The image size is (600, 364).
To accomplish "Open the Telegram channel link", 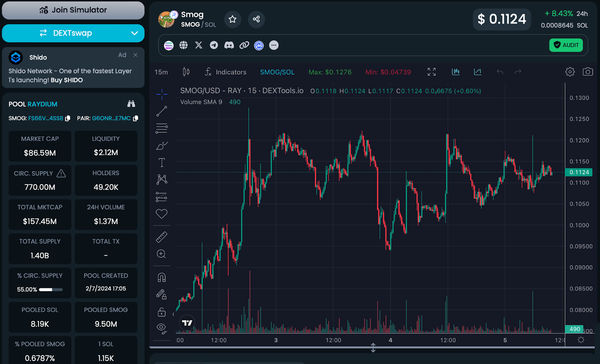I will pos(214,45).
